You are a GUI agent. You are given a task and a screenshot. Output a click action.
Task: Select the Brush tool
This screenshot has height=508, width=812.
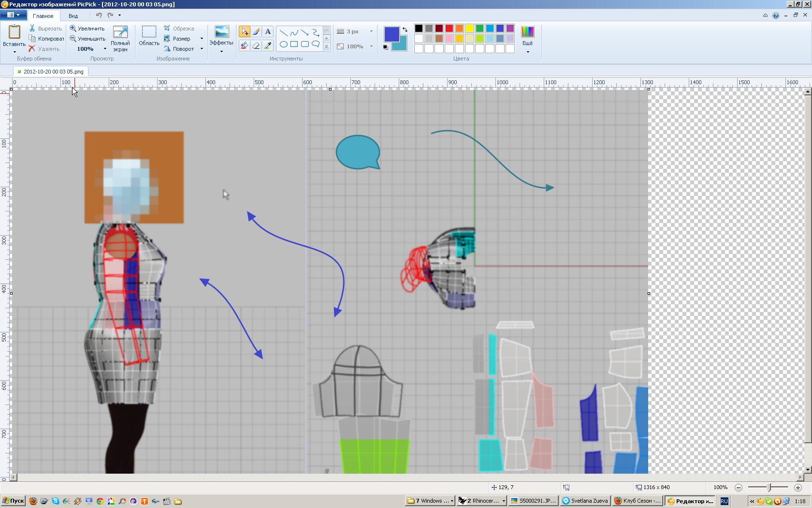(x=256, y=32)
